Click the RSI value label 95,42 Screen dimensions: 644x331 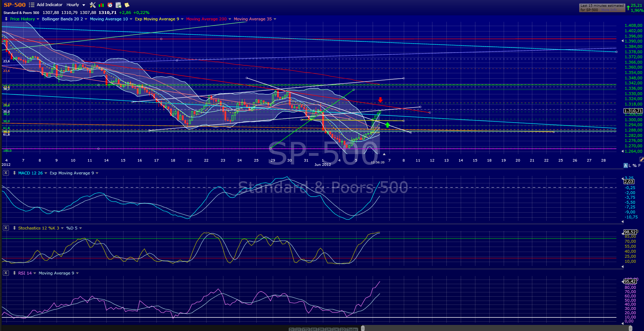tap(630, 281)
